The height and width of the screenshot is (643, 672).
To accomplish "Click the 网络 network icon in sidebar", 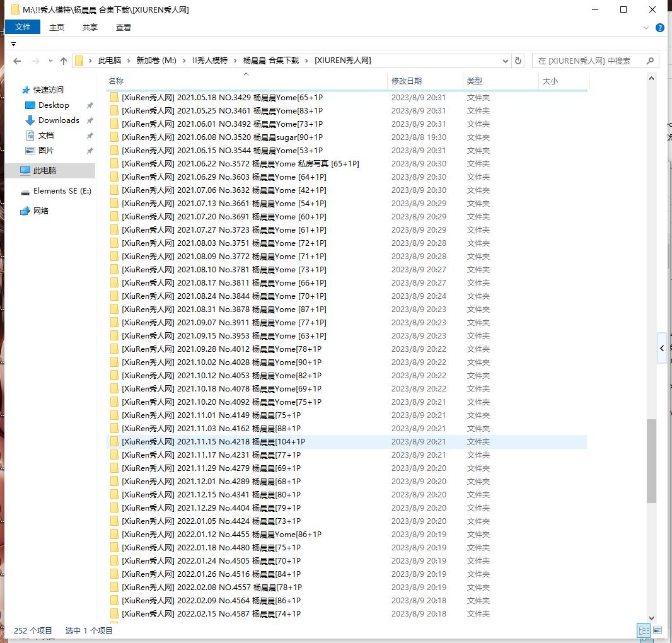I will (x=25, y=211).
